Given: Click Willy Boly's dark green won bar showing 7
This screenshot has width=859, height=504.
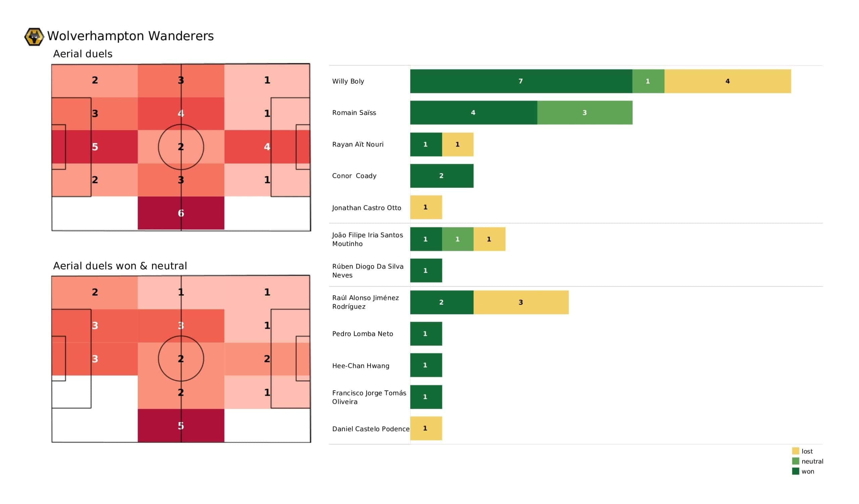Looking at the screenshot, I should (521, 81).
